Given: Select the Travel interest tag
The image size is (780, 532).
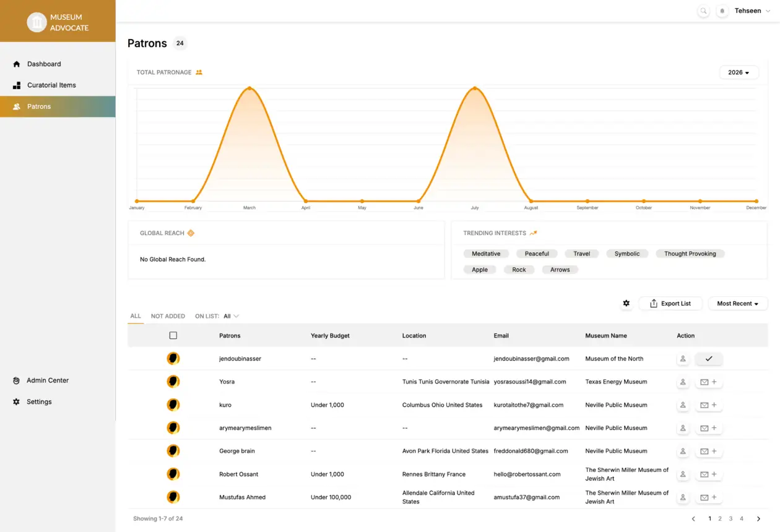Looking at the screenshot, I should [582, 254].
